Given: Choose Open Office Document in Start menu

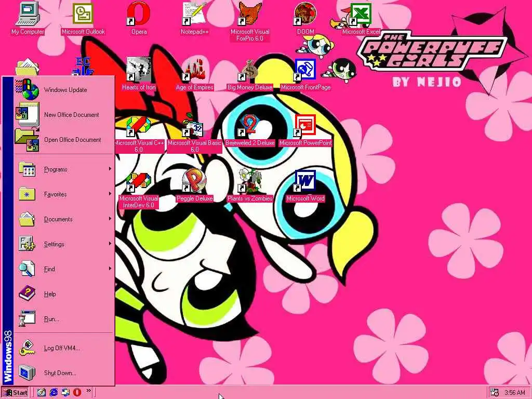Looking at the screenshot, I should click(x=64, y=140).
